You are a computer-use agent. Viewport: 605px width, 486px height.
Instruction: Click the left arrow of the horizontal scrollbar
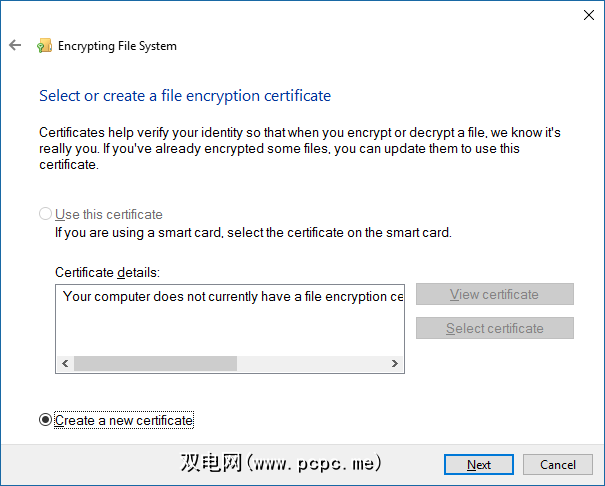66,364
